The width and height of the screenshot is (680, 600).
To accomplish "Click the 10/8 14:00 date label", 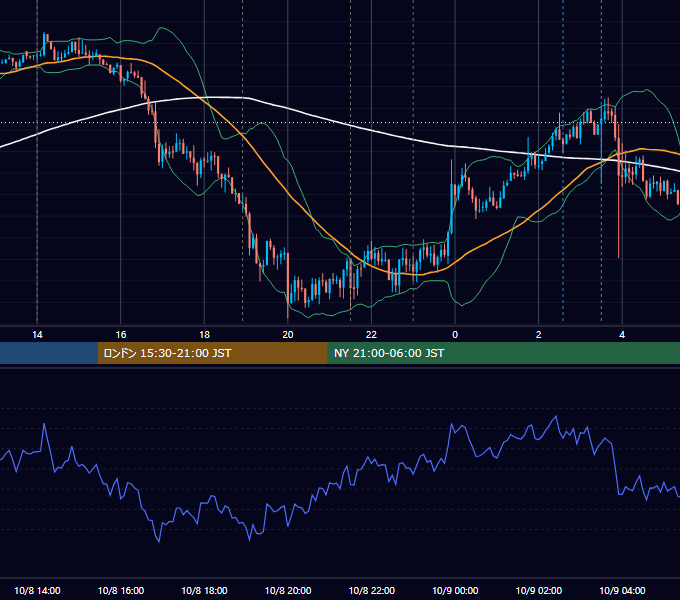I will click(x=37, y=590).
